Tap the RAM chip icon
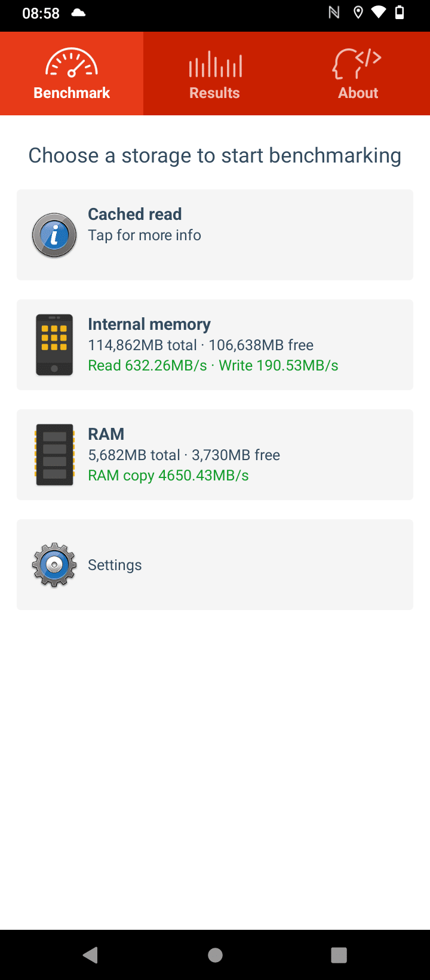 tap(54, 455)
